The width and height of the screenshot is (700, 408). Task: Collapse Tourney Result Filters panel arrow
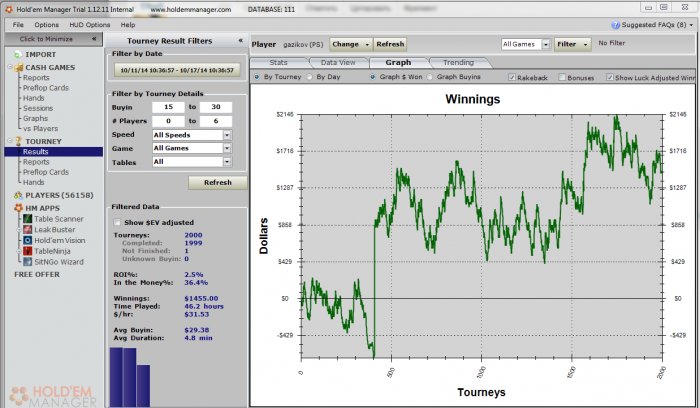(241, 41)
